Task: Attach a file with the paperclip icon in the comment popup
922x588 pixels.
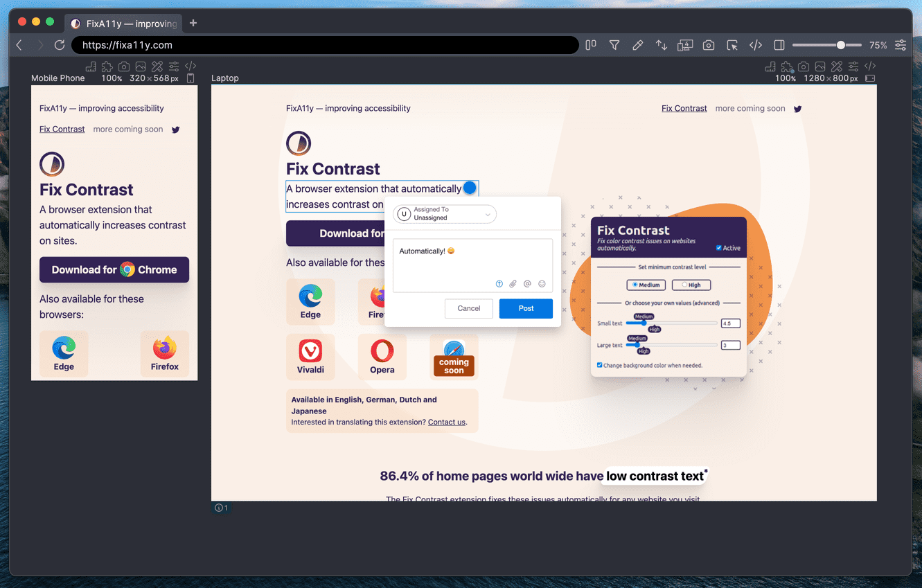Action: 513,283
